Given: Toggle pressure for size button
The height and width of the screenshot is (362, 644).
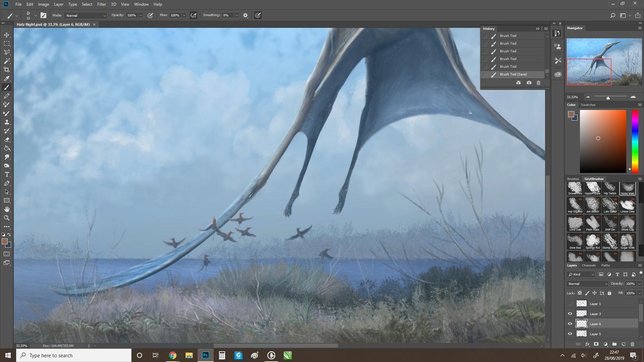Looking at the screenshot, I should pyautogui.click(x=258, y=16).
